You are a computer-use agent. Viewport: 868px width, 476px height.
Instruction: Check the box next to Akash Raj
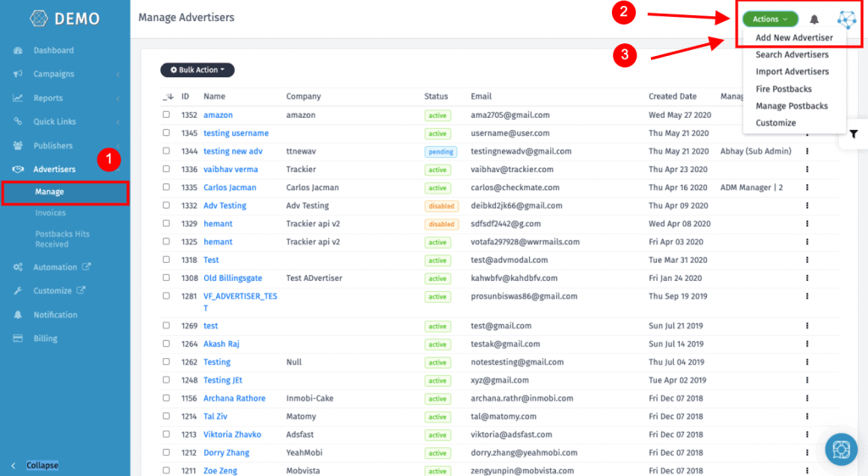166,344
